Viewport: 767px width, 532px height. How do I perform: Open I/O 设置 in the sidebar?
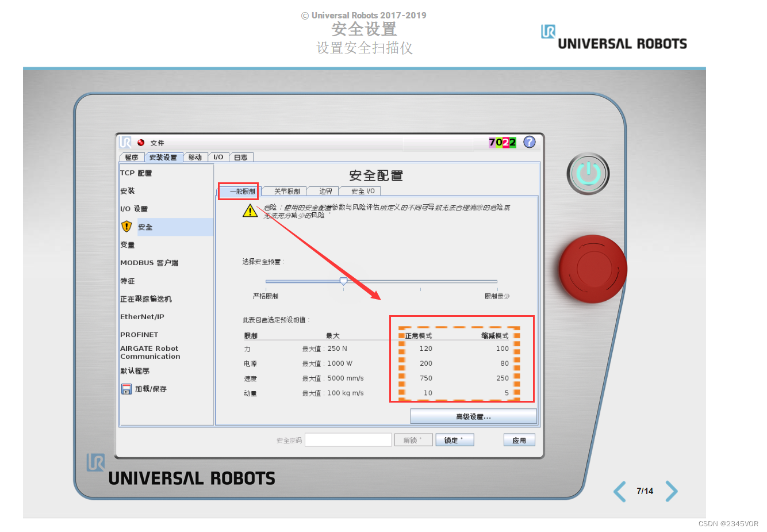click(134, 209)
